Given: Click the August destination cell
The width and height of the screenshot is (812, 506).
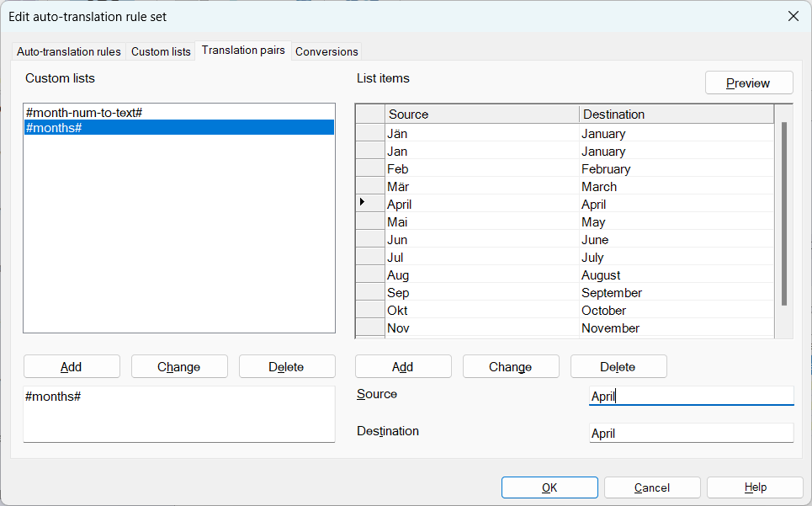Looking at the screenshot, I should tap(677, 274).
